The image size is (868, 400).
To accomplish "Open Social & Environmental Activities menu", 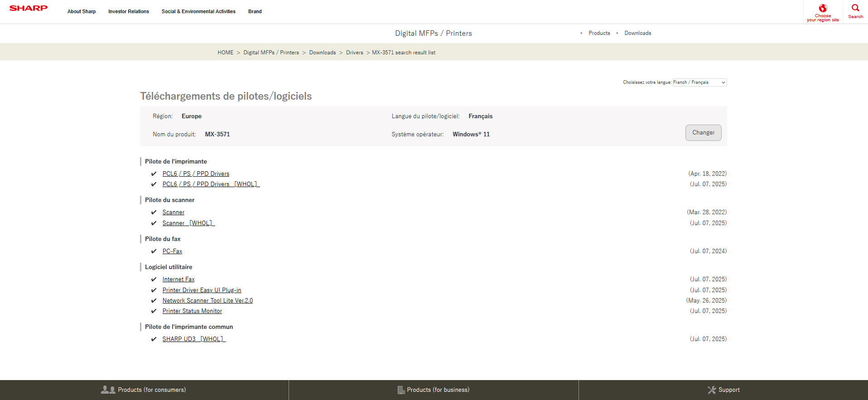I will (198, 11).
